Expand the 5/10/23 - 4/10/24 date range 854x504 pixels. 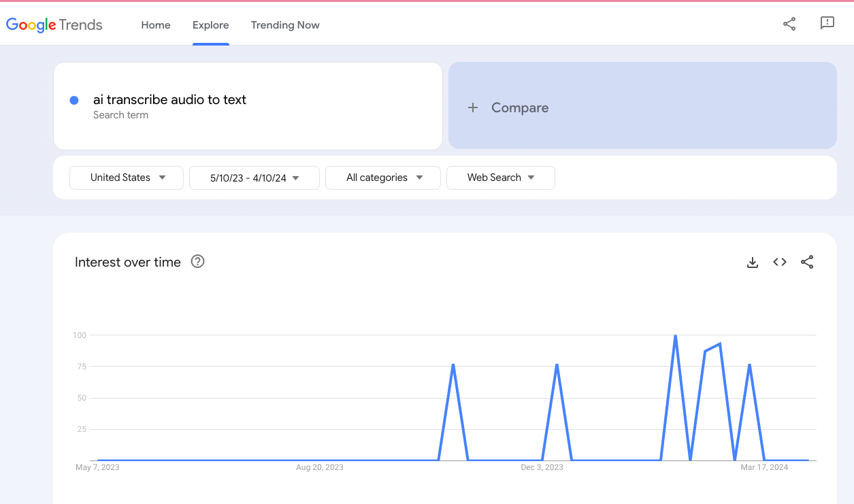254,178
